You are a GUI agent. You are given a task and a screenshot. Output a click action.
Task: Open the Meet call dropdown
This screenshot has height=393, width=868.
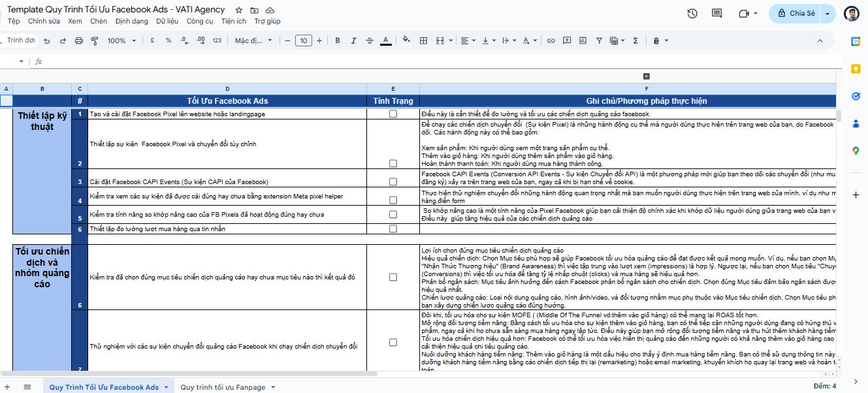[756, 13]
